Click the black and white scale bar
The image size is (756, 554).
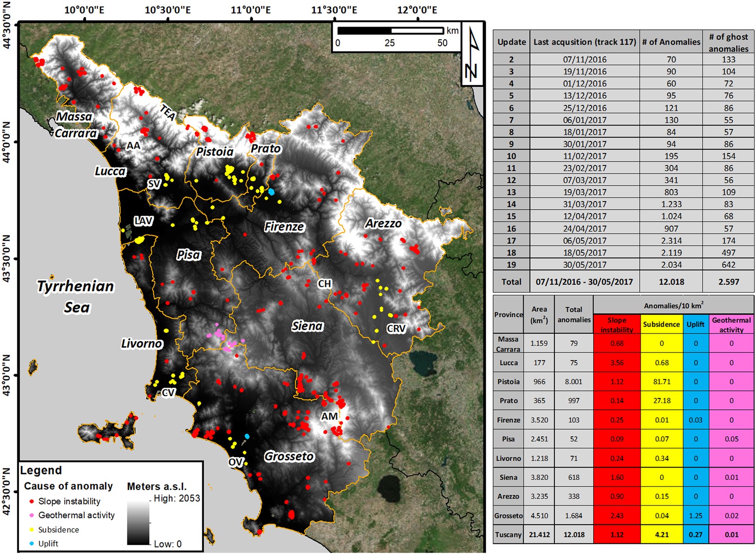pyautogui.click(x=390, y=31)
